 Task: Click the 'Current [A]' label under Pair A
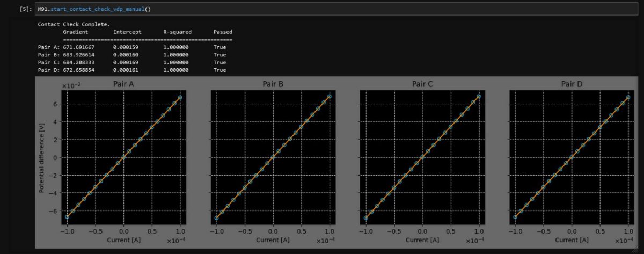[x=123, y=240]
